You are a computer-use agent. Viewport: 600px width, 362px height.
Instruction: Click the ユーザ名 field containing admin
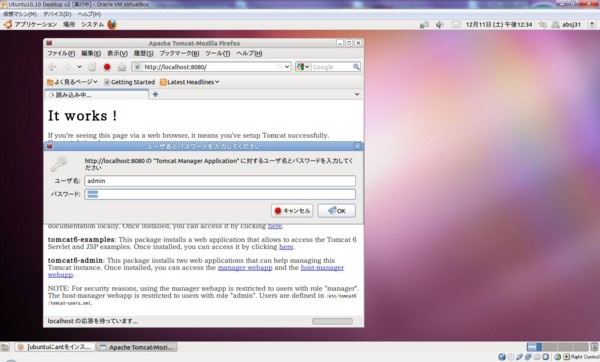pyautogui.click(x=220, y=181)
